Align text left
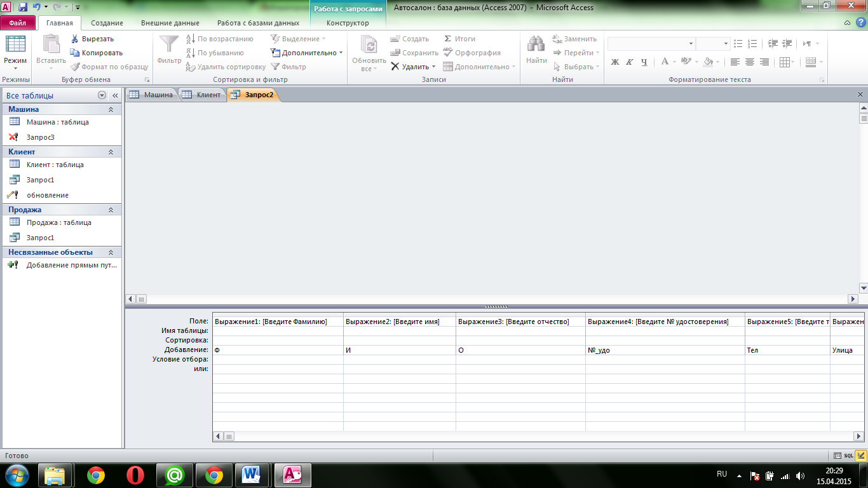The width and height of the screenshot is (868, 488). tap(735, 62)
